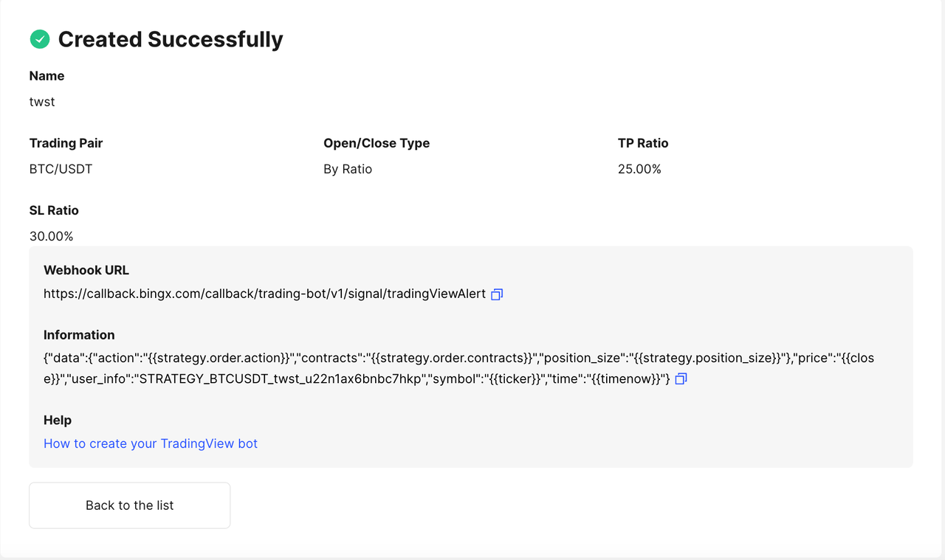Click the "By Ratio" open/close type value
945x560 pixels.
pos(348,169)
